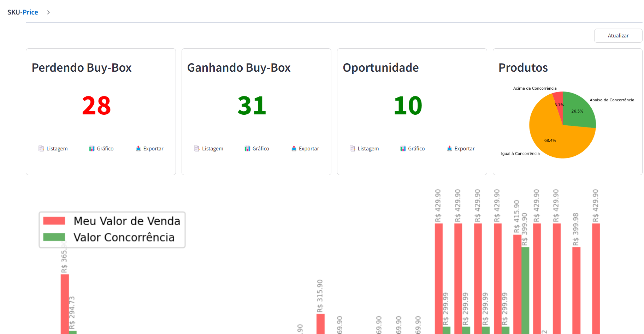Click the Exportar icon on Ganhando Buy-Box card

[x=294, y=148]
